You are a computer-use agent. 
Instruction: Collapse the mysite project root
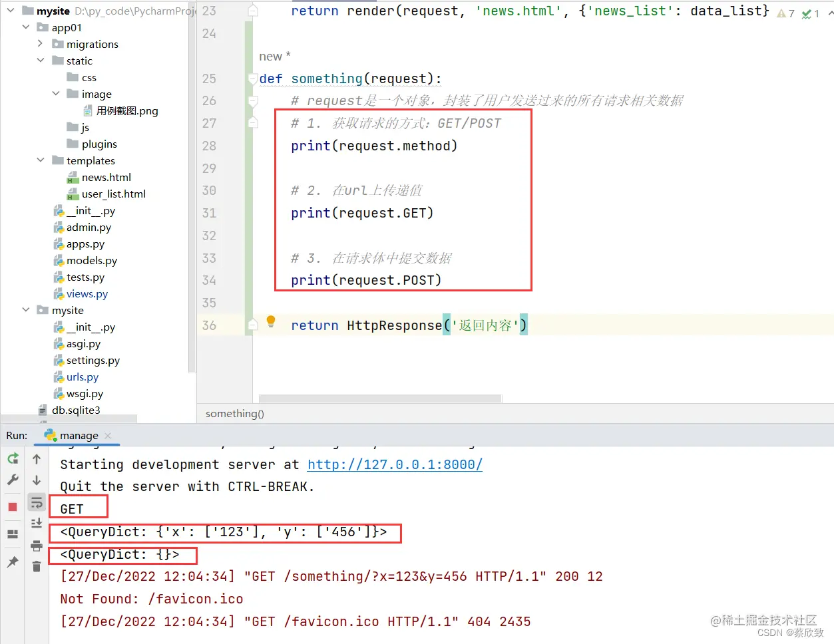pos(11,11)
